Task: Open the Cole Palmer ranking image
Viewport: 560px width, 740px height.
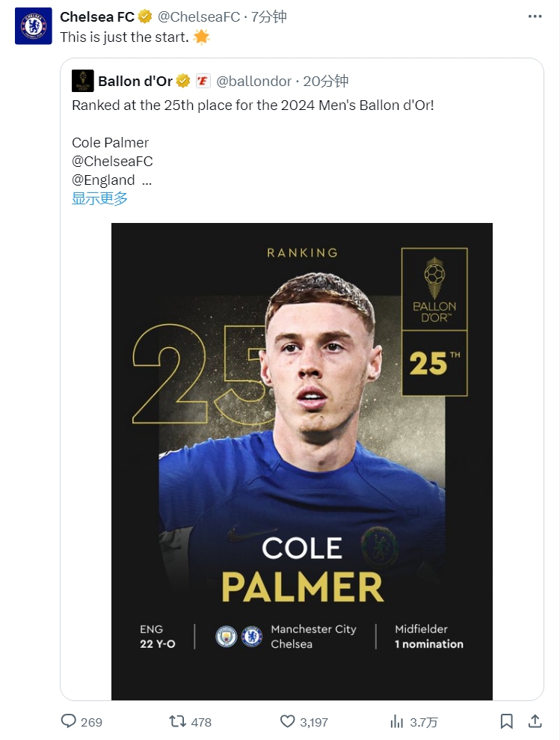Action: (x=302, y=461)
